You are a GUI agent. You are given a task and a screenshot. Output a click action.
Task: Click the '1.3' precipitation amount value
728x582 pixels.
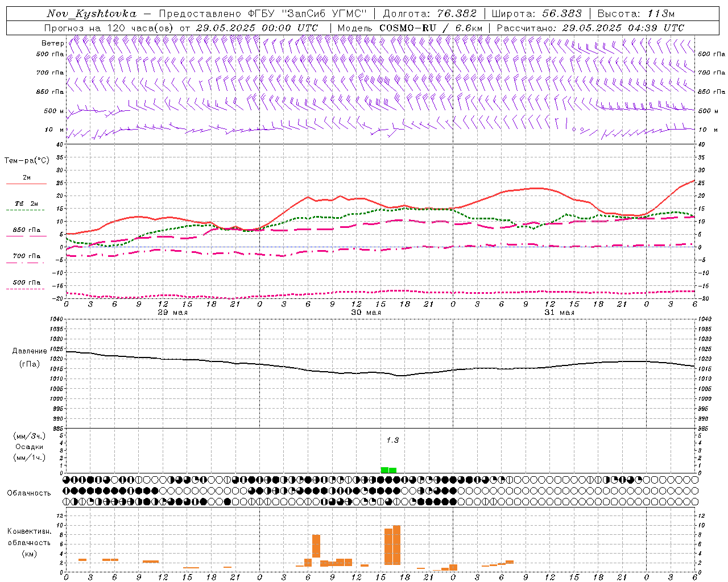coord(392,440)
